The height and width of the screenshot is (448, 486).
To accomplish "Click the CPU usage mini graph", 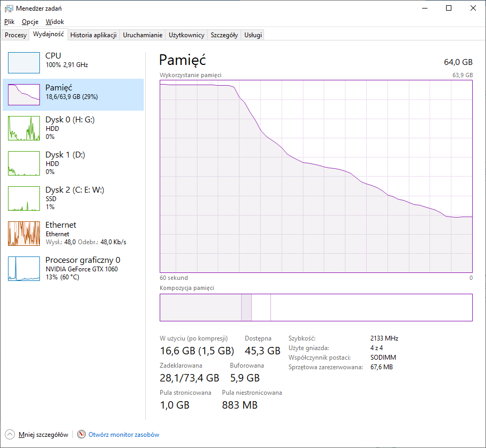I will (x=24, y=63).
